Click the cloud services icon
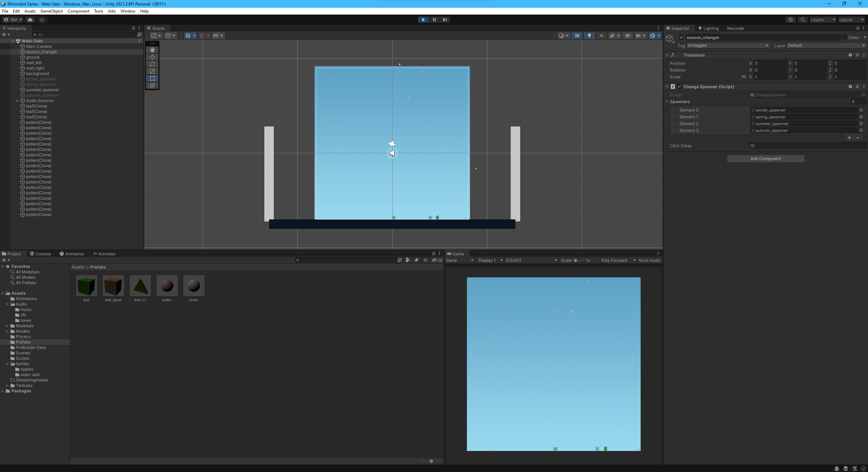 click(30, 20)
